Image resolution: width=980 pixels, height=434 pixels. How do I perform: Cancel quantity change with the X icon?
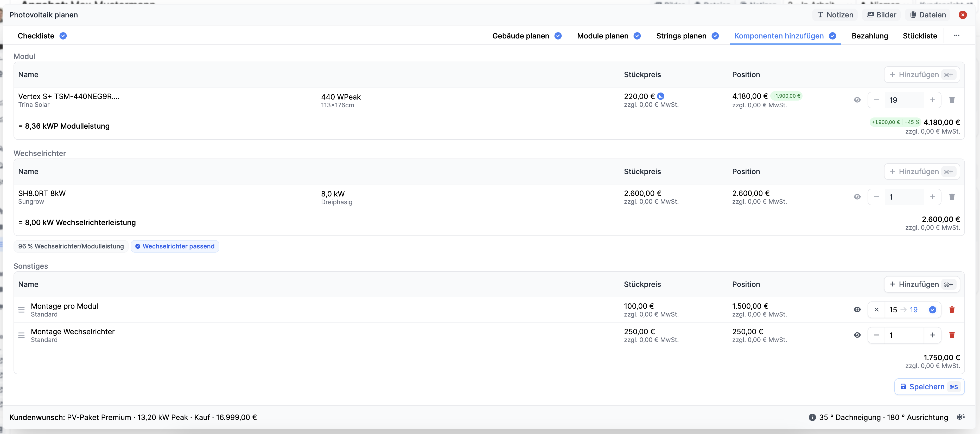coord(876,310)
